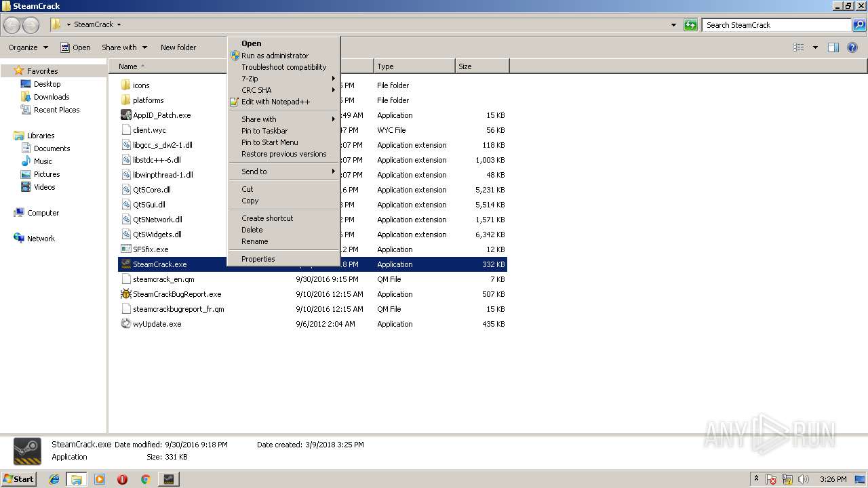The height and width of the screenshot is (488, 868).
Task: Select wyUpdate.exe application
Action: click(x=157, y=324)
